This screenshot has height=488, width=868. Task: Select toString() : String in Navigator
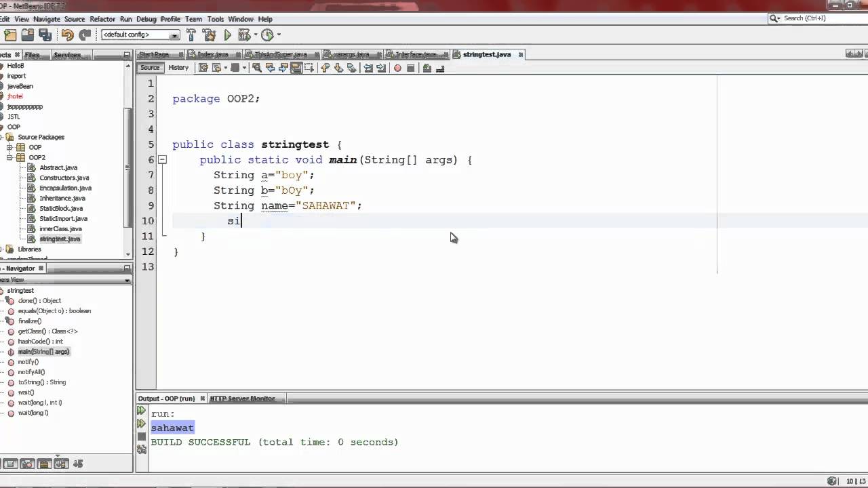42,382
